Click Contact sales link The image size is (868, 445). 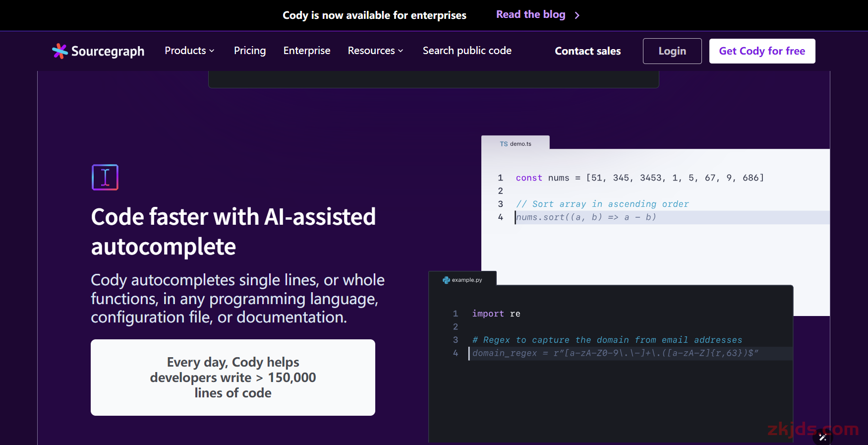click(x=588, y=51)
